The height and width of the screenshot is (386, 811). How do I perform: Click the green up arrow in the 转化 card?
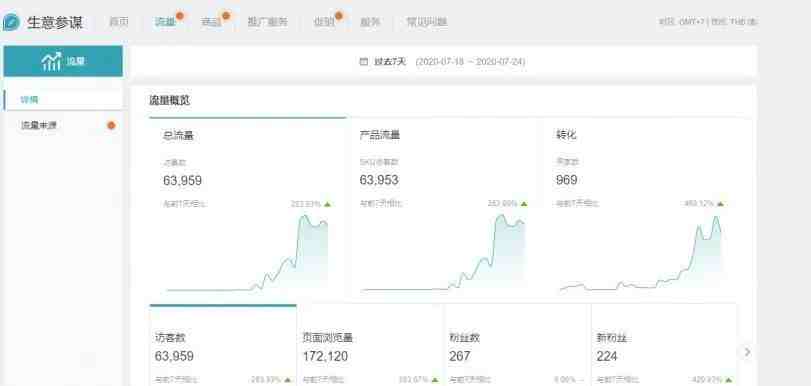(720, 204)
